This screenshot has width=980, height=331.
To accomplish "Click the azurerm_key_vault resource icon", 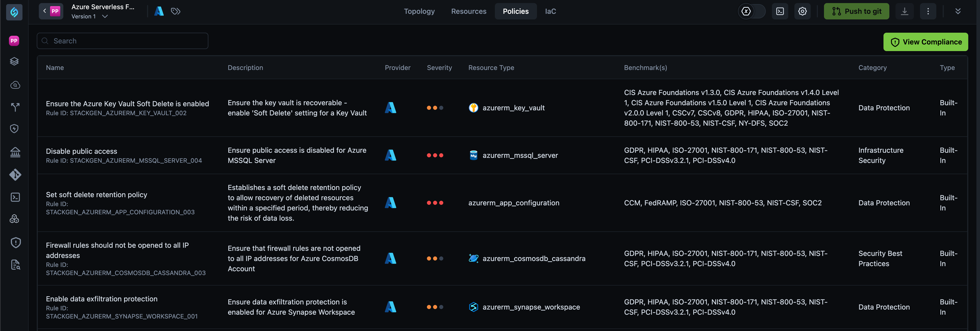I will tap(473, 108).
